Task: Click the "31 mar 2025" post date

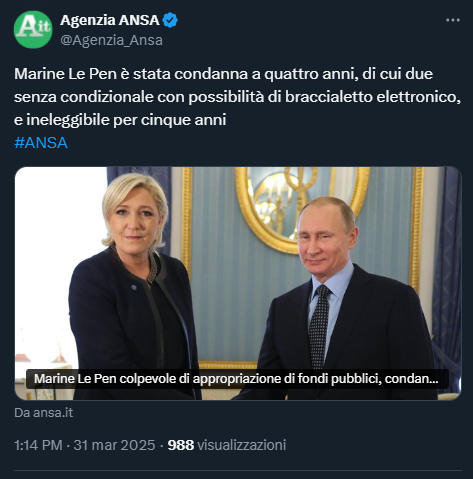Action: (x=114, y=445)
